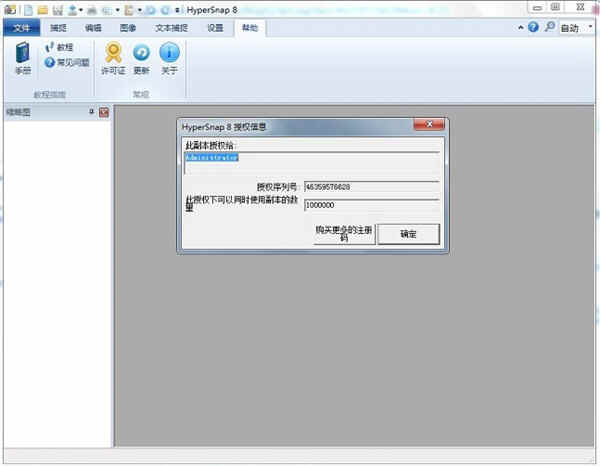Click the HyperSnap application menu icon
The height and width of the screenshot is (466, 600).
(x=10, y=10)
